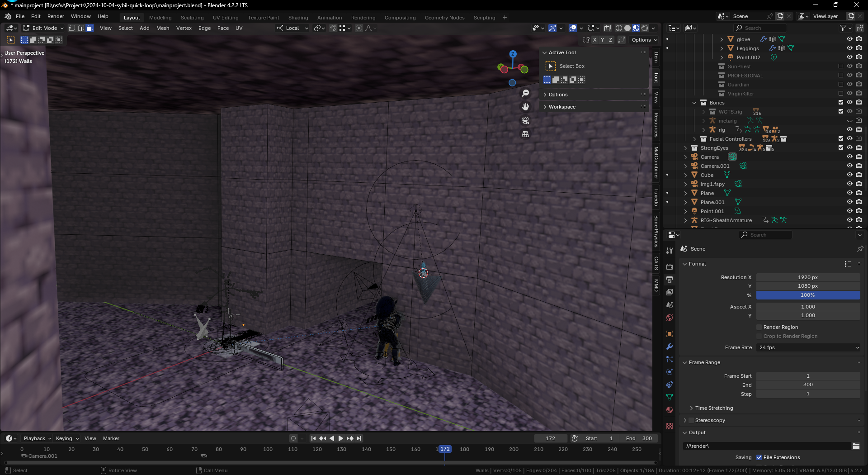This screenshot has width=868, height=475.
Task: Select face selection mode icon
Action: (90, 28)
